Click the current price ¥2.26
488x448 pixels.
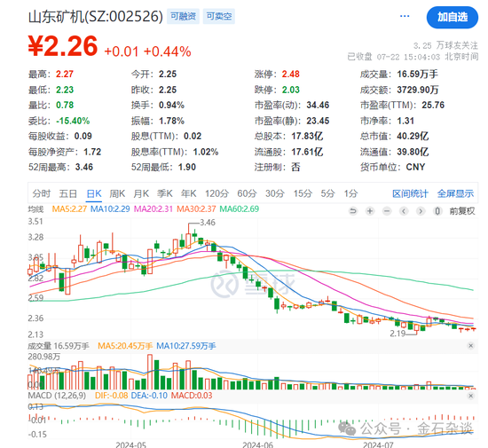click(x=63, y=46)
